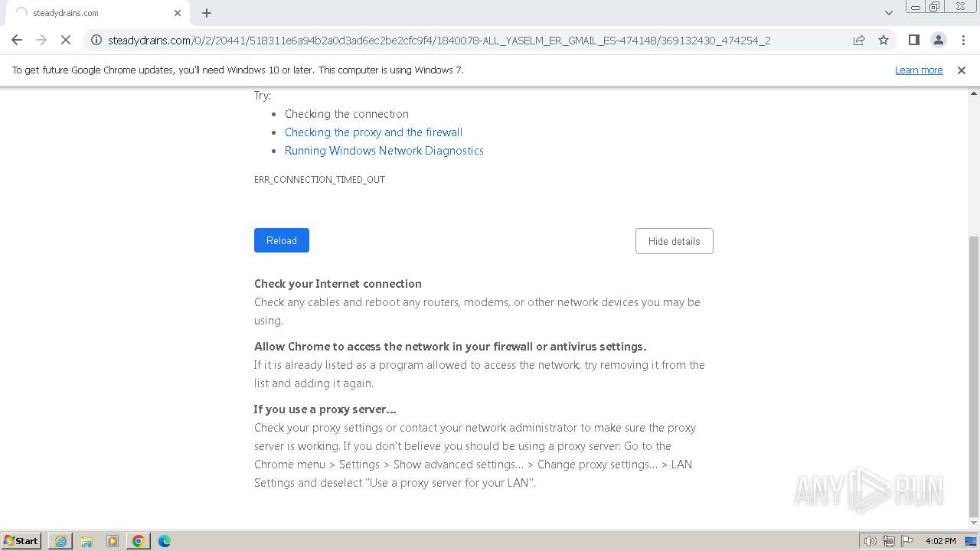Open Windows Media Player from taskbar
The height and width of the screenshot is (551, 980).
click(x=113, y=541)
